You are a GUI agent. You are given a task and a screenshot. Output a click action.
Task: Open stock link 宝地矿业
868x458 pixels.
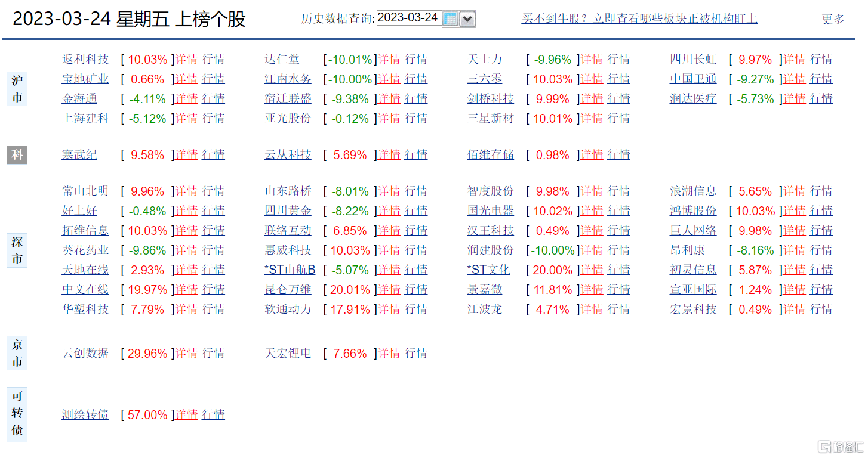[x=85, y=79]
